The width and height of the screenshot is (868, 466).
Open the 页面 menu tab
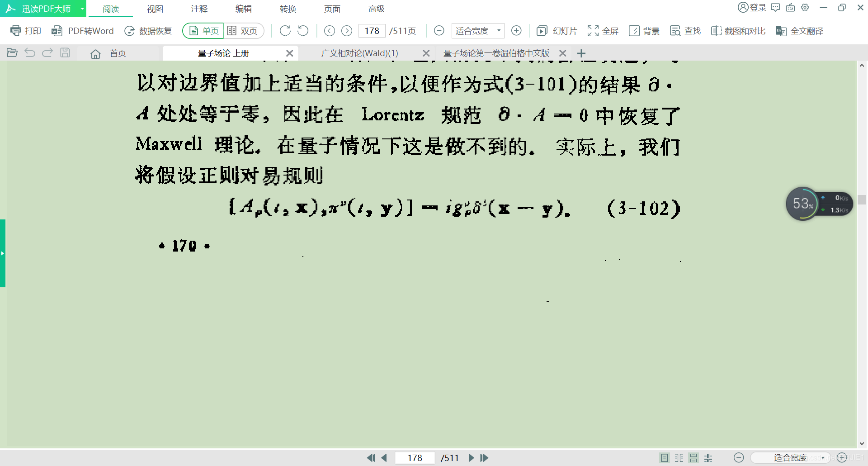pyautogui.click(x=332, y=9)
